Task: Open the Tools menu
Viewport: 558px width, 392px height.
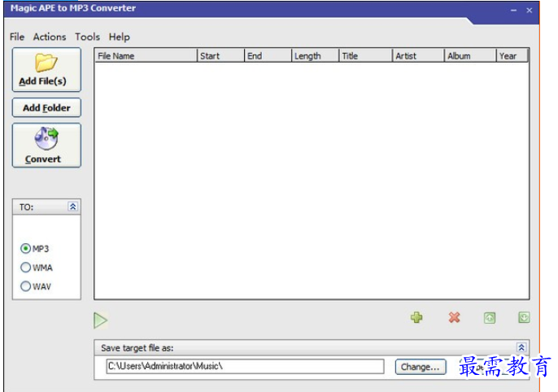Action: click(87, 37)
